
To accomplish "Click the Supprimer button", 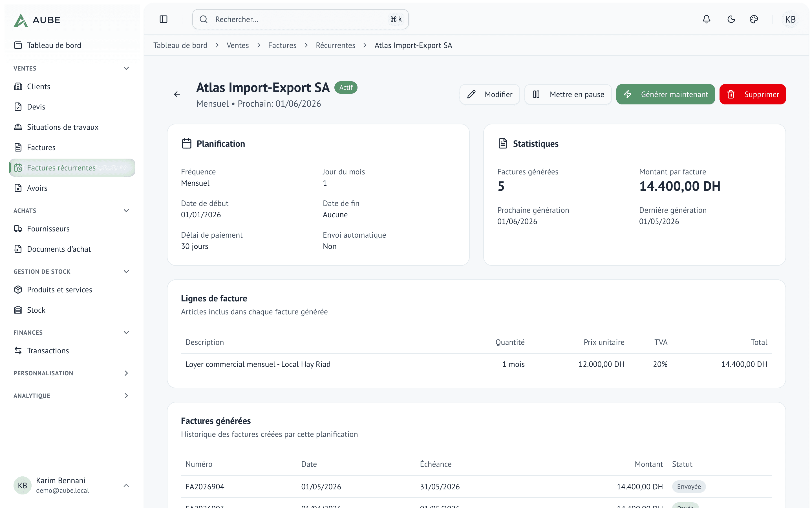I will (752, 95).
